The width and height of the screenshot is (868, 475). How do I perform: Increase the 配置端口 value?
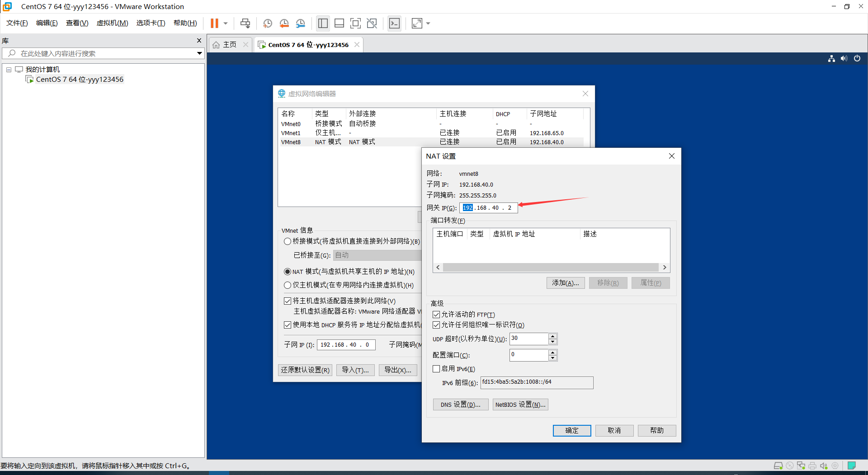point(552,353)
